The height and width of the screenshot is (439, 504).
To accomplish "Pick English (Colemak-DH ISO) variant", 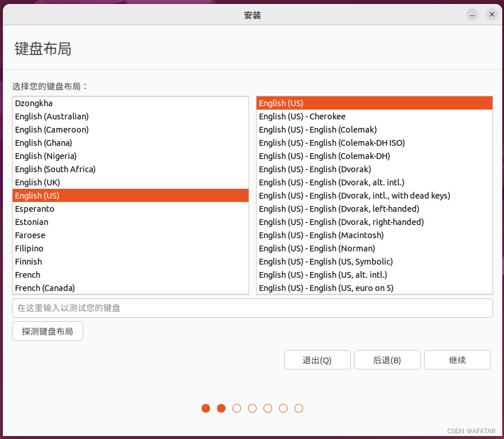I will [374, 143].
